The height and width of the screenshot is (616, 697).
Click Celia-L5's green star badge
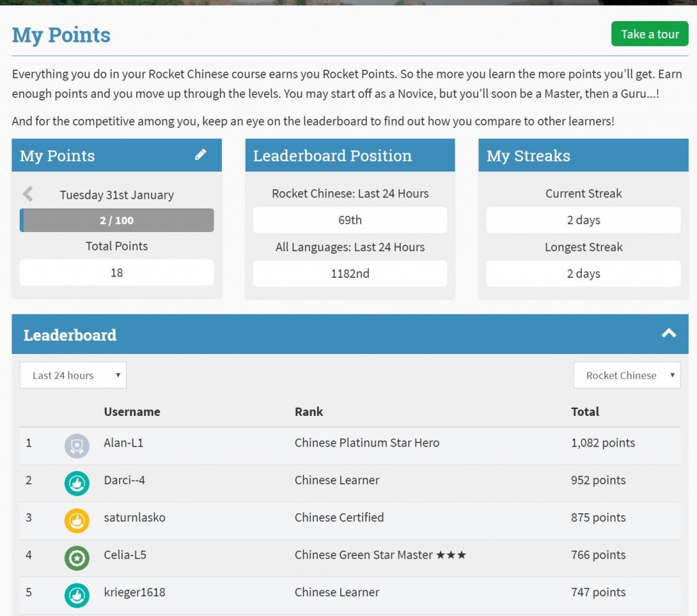click(77, 557)
